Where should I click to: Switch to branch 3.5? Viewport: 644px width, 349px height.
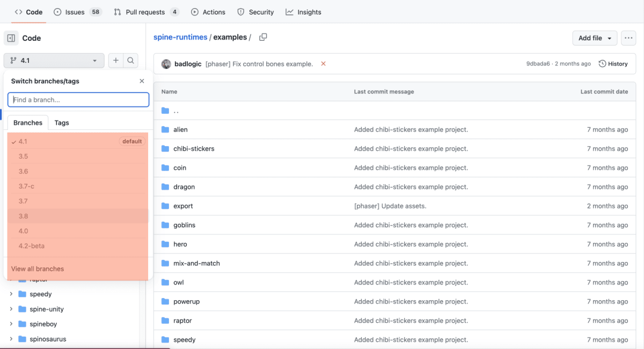point(78,156)
